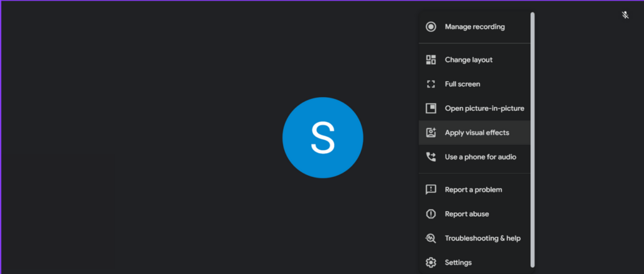This screenshot has height=274, width=644.
Task: Click the muted microphone indicator icon
Action: 625,15
